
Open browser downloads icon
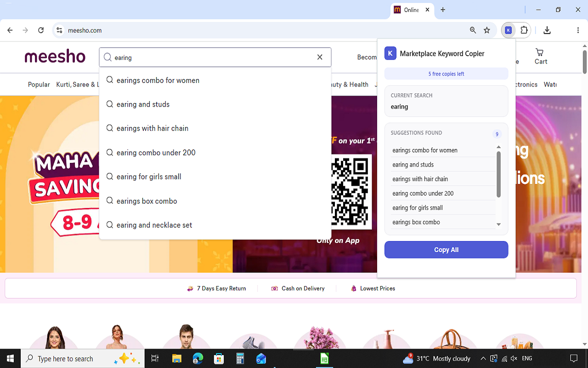(547, 30)
